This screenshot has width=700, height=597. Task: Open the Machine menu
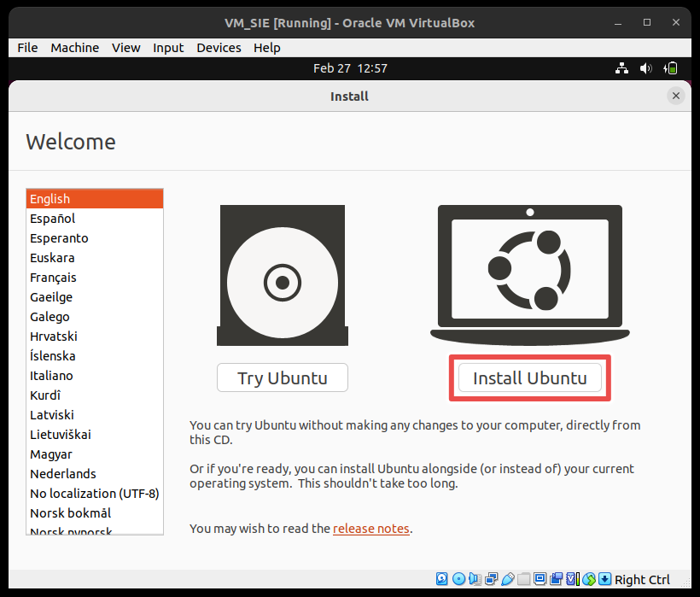(x=74, y=47)
